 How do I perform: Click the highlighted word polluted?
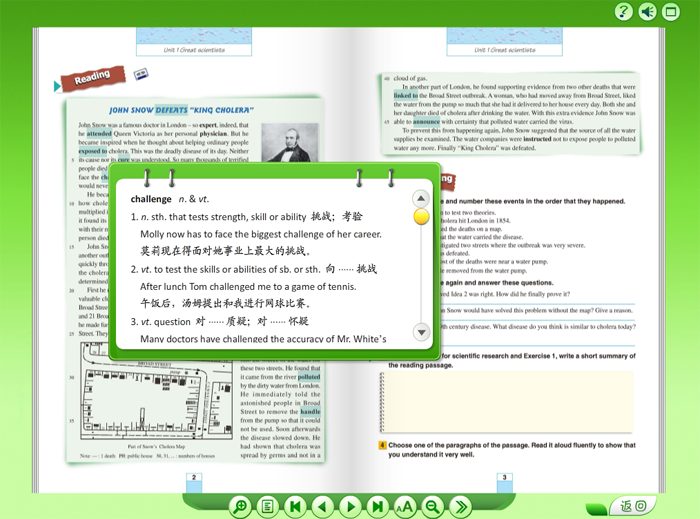tap(309, 377)
